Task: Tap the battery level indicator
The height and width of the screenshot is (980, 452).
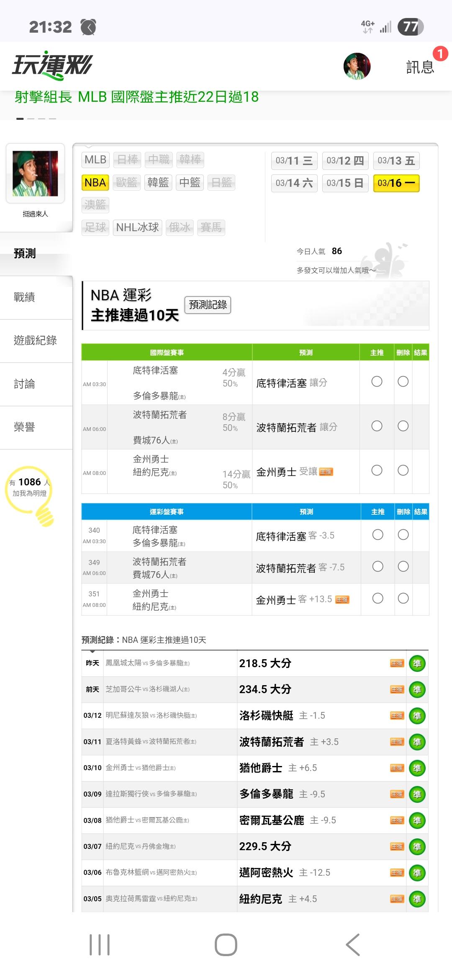Action: click(x=410, y=27)
